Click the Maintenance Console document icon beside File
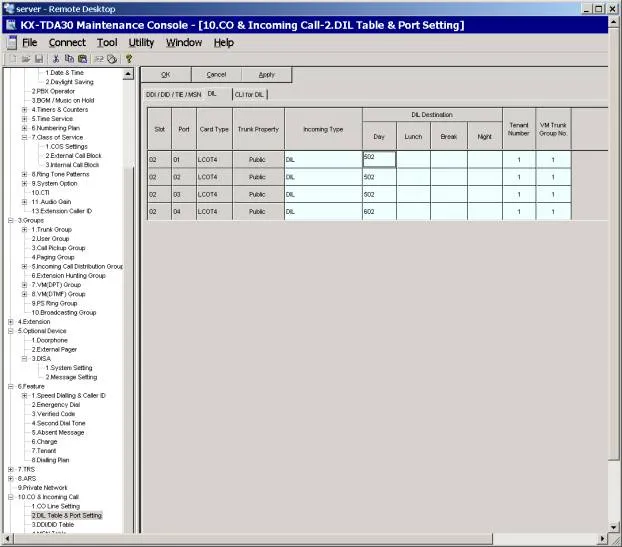Screen dimensions: 622x547 tap(12, 42)
